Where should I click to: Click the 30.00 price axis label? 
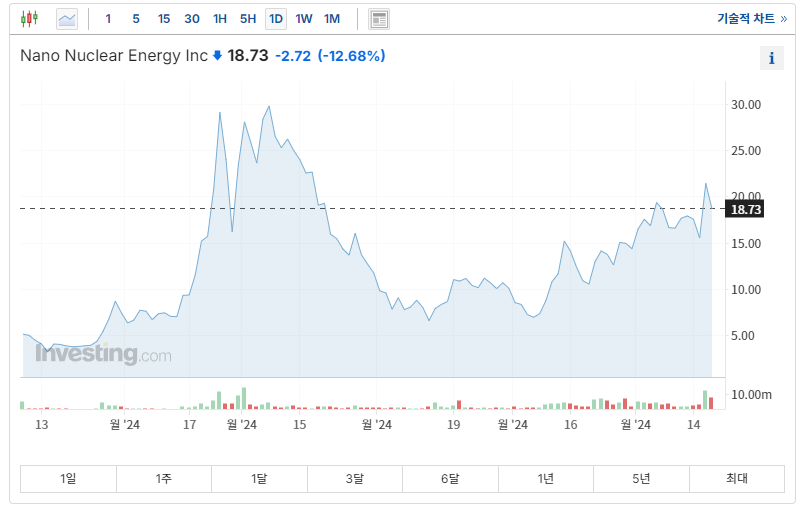point(746,105)
